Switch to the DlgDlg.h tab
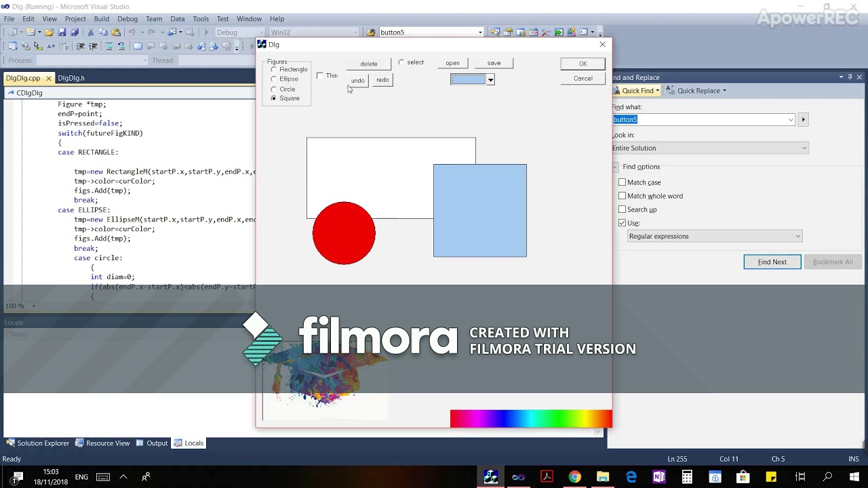 pyautogui.click(x=71, y=78)
